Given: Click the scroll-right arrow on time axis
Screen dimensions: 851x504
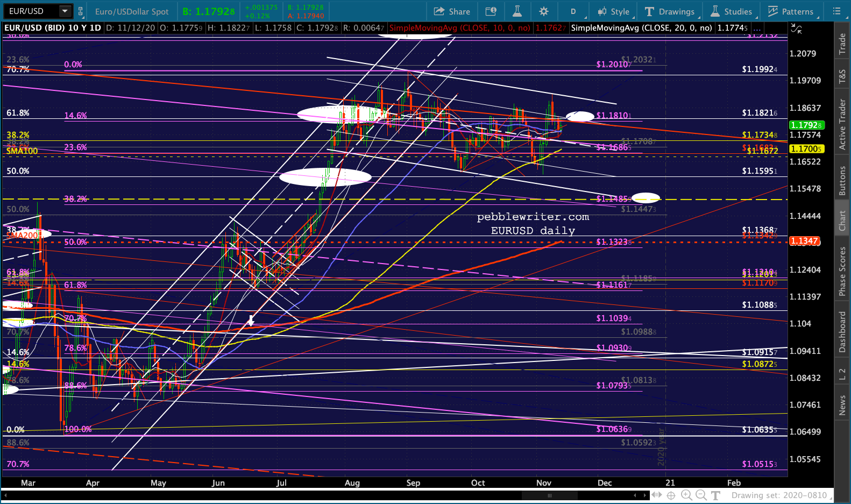Looking at the screenshot, I should point(645,495).
